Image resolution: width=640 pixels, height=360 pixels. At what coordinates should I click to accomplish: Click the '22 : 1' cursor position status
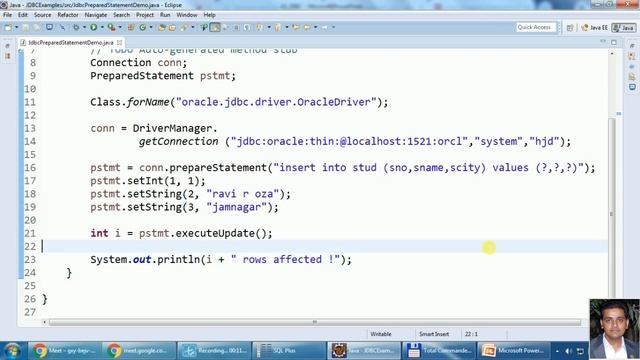point(471,334)
